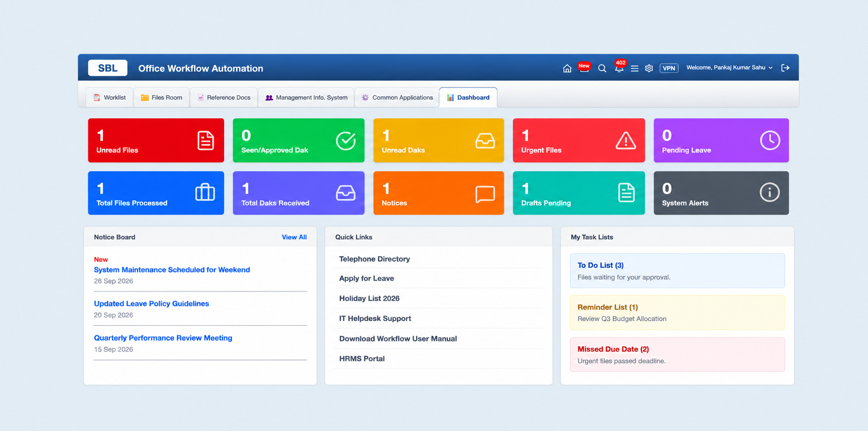Open the hamburger menu icon
868x431 pixels.
(x=635, y=68)
